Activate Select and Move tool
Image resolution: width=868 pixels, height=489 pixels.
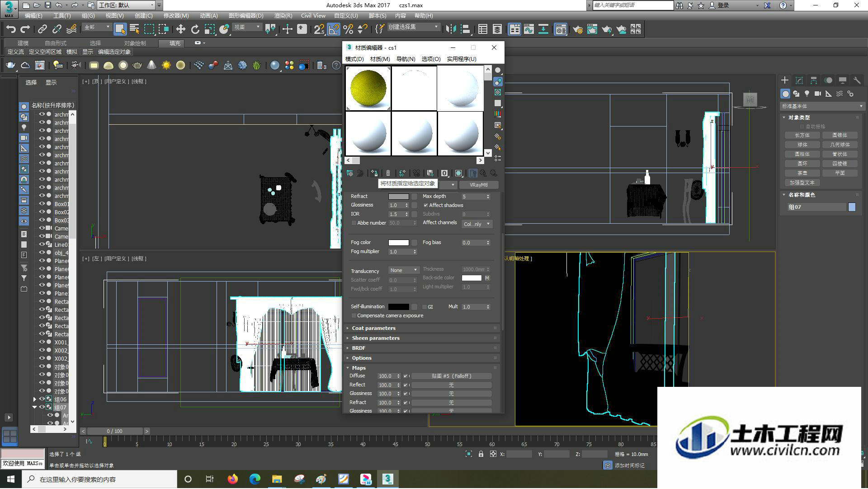pos(180,29)
